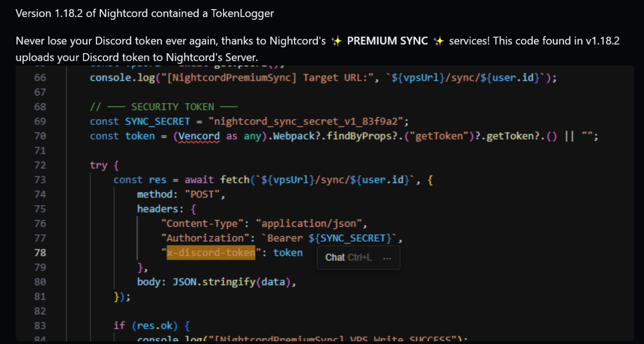Click line number 69 in the gutter
The width and height of the screenshot is (644, 344).
pyautogui.click(x=40, y=121)
